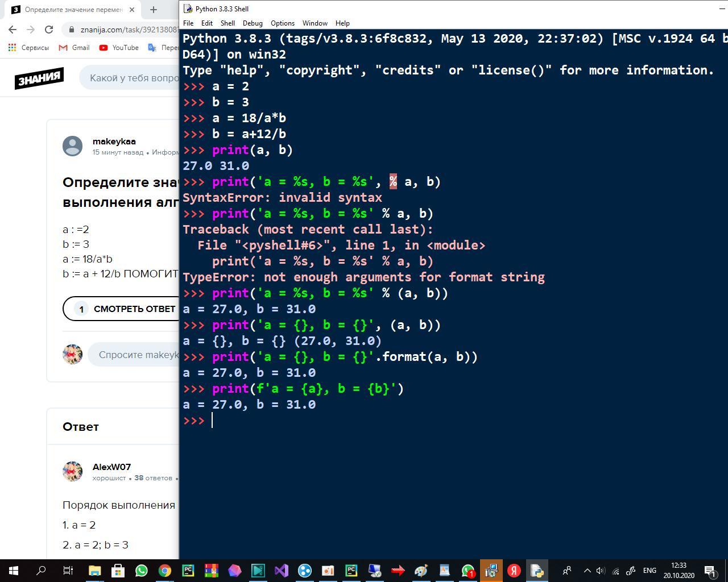Open volume control from the system tray
Viewport: 728px width, 582px height.
pyautogui.click(x=601, y=570)
